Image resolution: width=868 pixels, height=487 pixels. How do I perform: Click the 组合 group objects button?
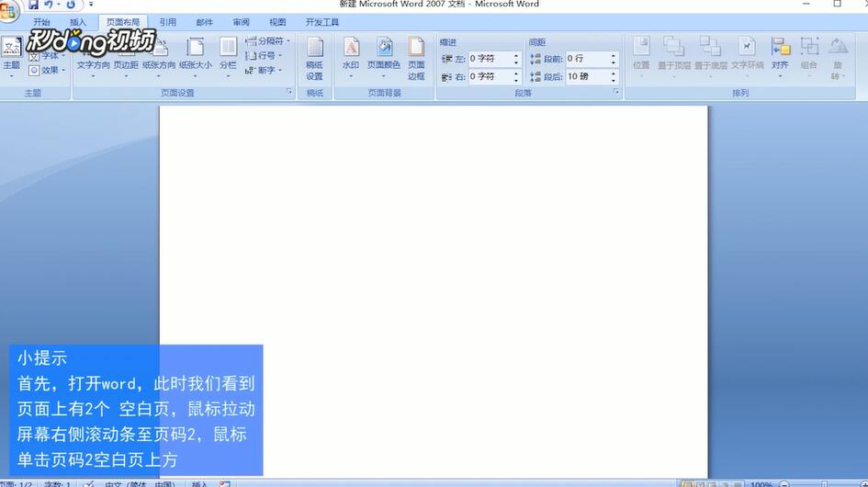click(809, 58)
